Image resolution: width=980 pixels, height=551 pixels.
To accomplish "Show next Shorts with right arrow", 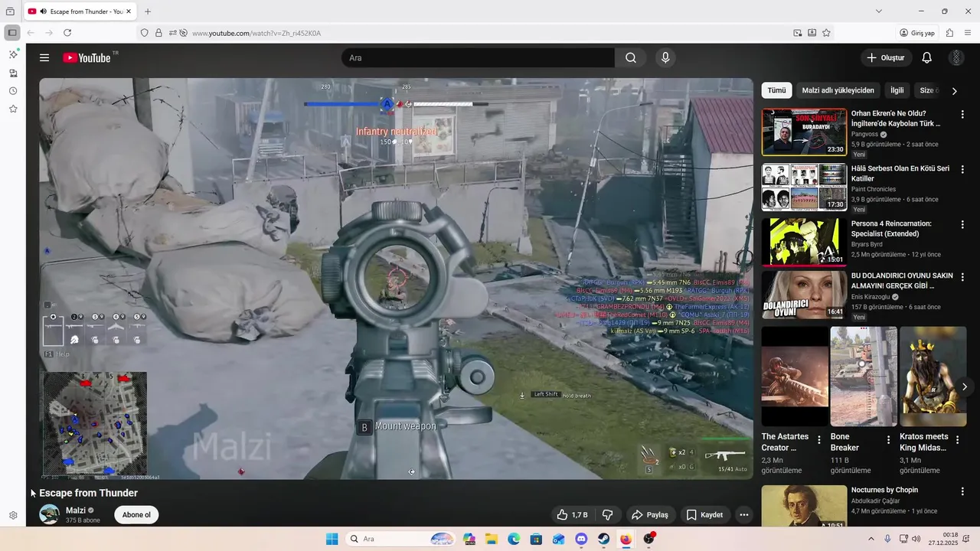I will [x=964, y=387].
